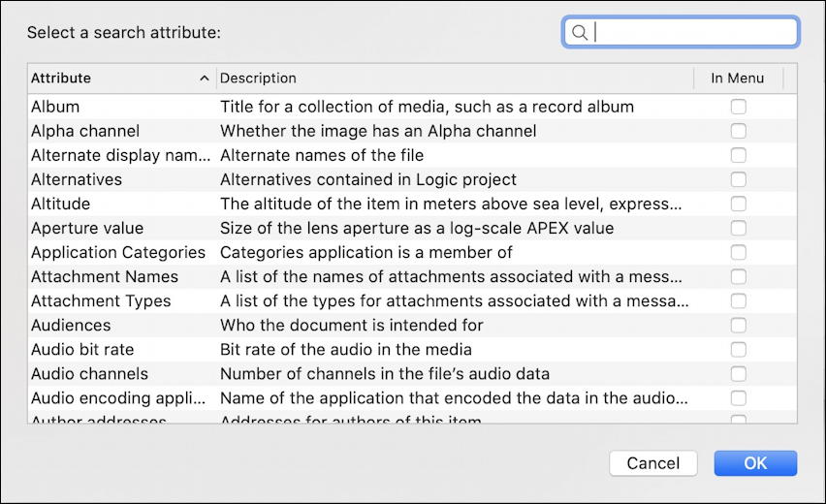826x504 pixels.
Task: Select the Alternate display names attribute
Action: (120, 155)
